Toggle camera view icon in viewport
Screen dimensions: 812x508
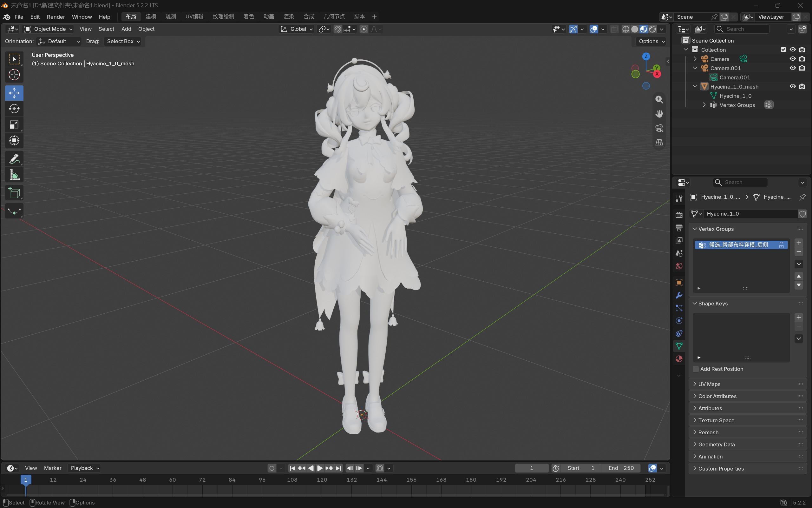tap(659, 128)
